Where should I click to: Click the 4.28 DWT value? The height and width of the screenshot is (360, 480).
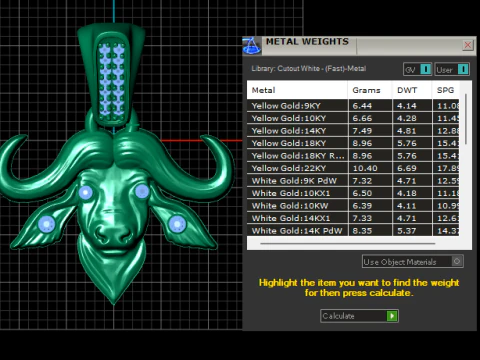[x=407, y=118]
